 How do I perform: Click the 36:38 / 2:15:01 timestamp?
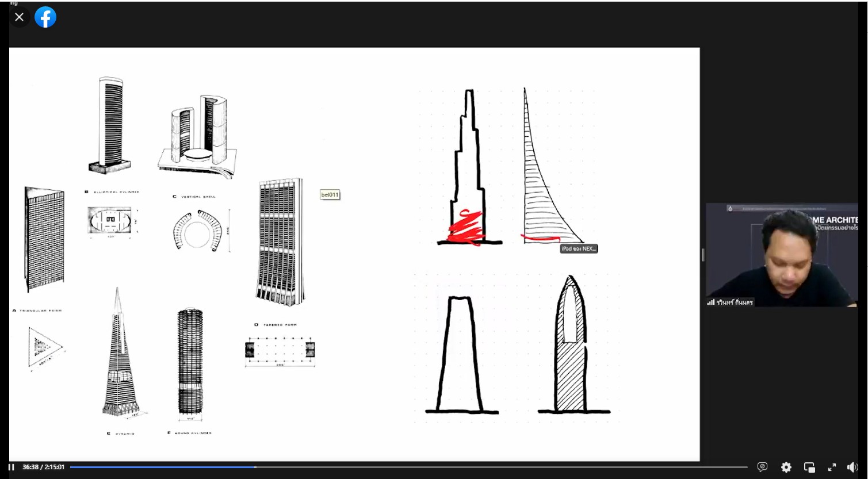pos(43,467)
